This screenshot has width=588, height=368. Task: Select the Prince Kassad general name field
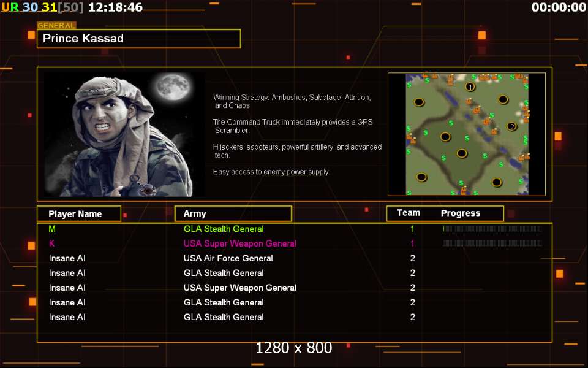(x=139, y=38)
